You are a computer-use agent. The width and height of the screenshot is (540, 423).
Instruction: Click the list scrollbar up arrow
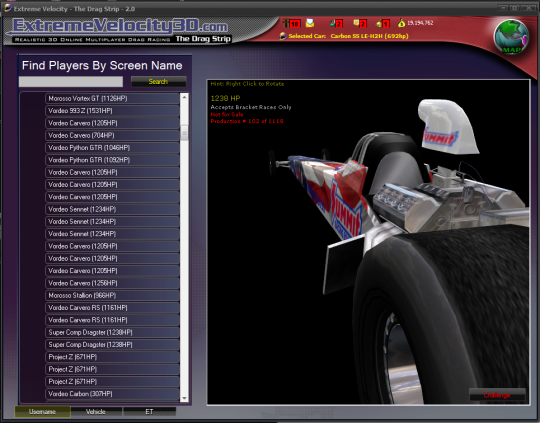click(184, 97)
